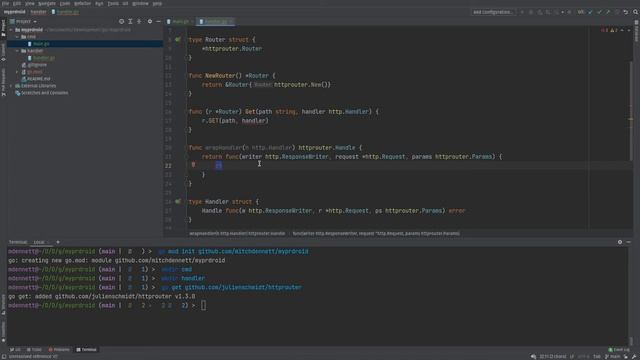
Task: Switch to main.go editor tab
Action: [x=180, y=21]
